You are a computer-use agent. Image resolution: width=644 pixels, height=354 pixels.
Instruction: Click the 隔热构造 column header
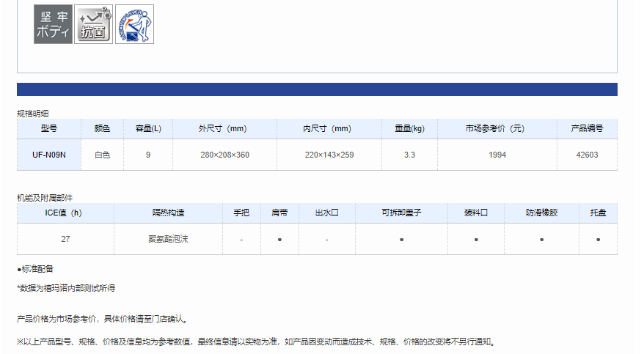pos(169,213)
